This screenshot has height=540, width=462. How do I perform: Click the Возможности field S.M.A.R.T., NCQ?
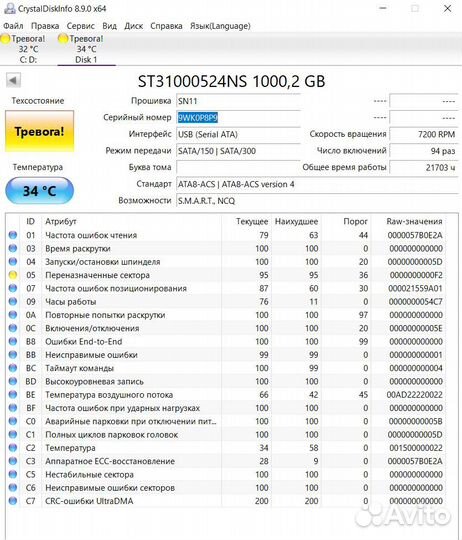point(317,201)
